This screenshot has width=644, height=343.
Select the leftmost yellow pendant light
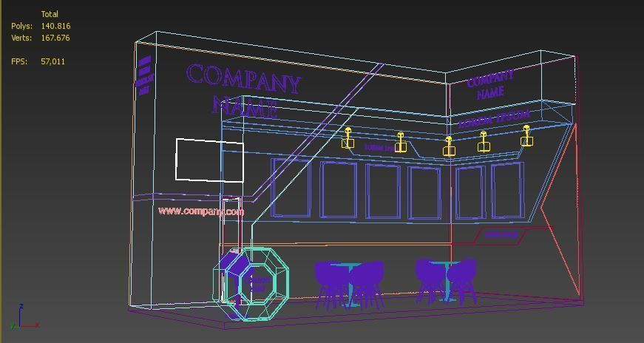coord(348,138)
